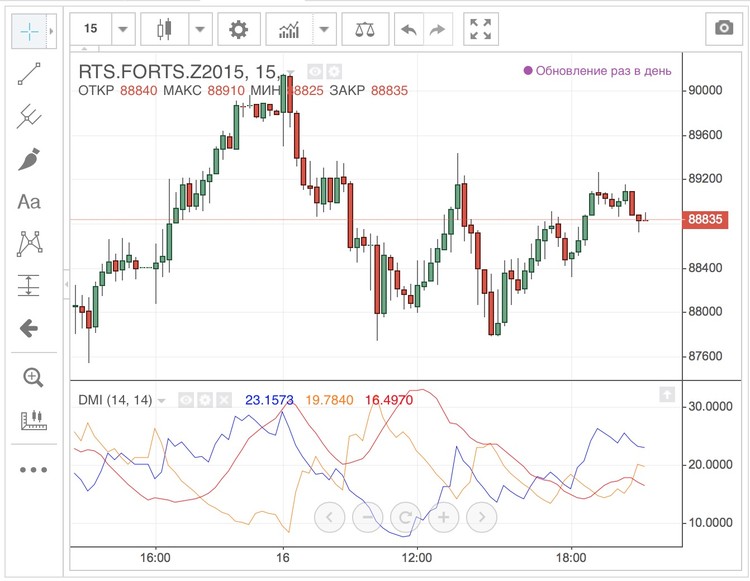
Task: Undo the last chart action
Action: tap(408, 29)
